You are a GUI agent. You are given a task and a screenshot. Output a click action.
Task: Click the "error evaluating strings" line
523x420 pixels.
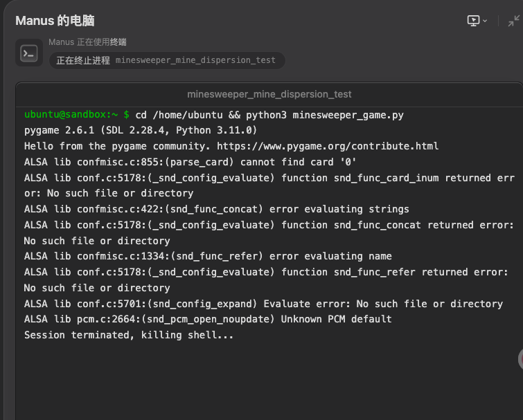pos(216,209)
